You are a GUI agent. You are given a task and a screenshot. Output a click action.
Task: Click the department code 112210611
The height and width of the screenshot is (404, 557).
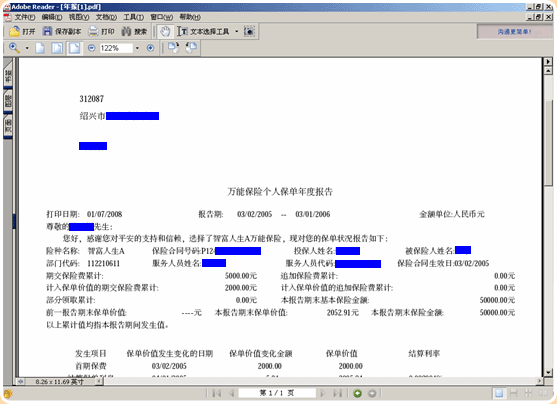pos(103,263)
